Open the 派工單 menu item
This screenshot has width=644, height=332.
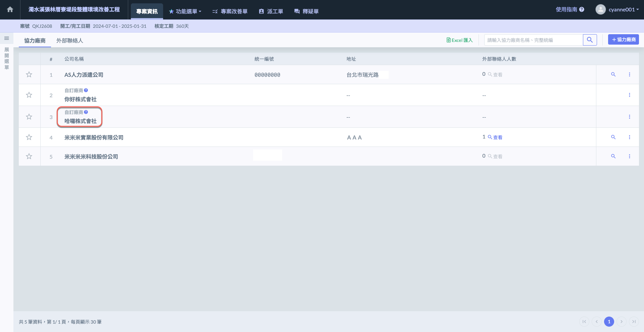pos(271,11)
